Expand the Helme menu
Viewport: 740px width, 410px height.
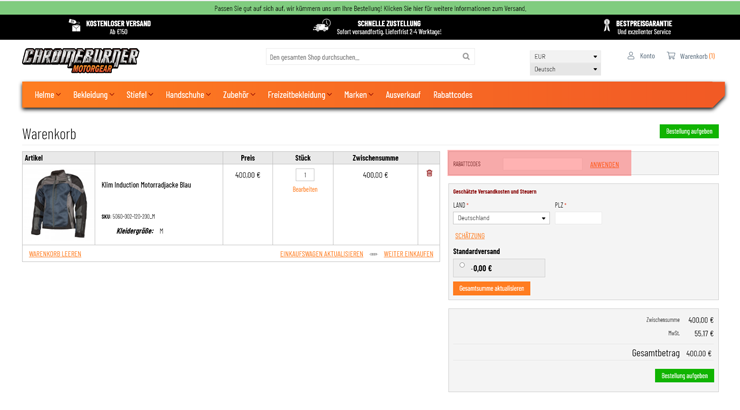[47, 95]
